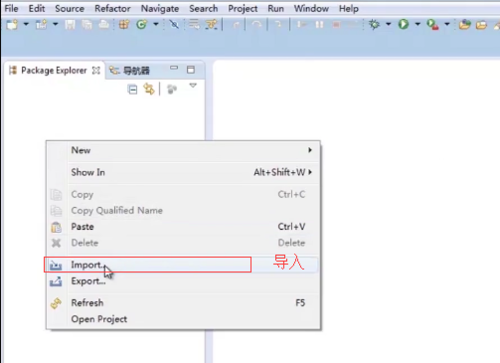500x363 pixels.
Task: Expand the dropdown beside the second New-item icon
Action: [55, 24]
